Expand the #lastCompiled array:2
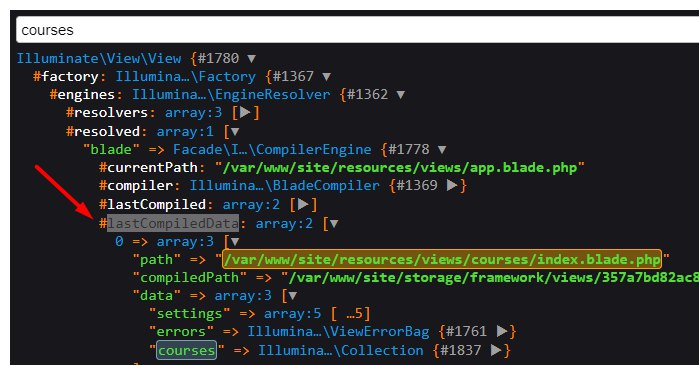This screenshot has width=699, height=365. pos(303,205)
